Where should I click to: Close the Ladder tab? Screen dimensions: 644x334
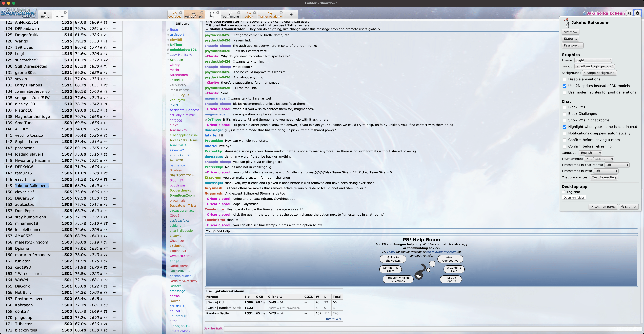65,12
